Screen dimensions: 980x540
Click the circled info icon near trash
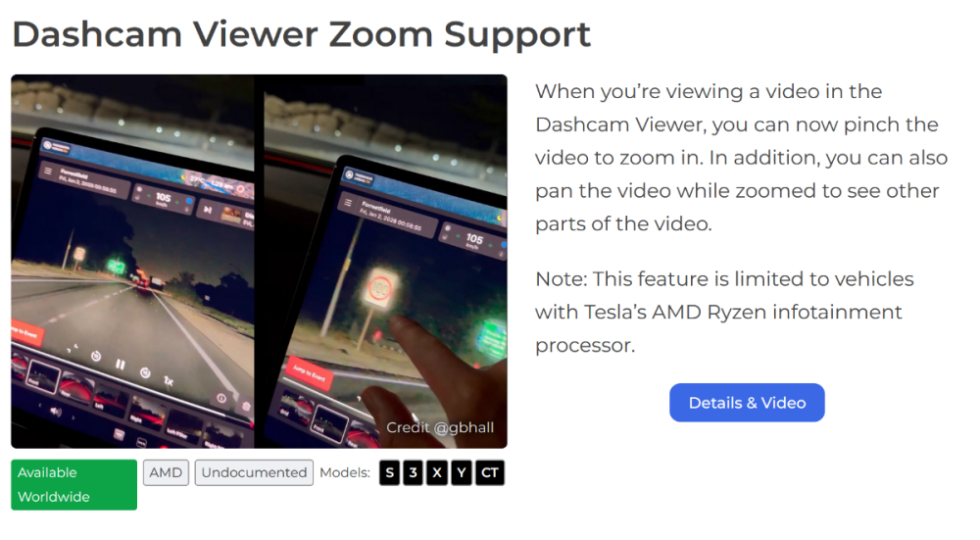coord(221,398)
